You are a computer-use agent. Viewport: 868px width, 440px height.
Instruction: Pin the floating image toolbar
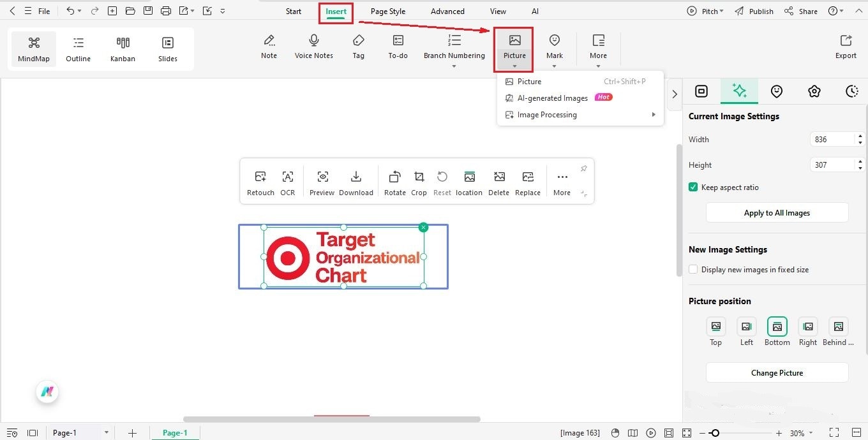[583, 169]
